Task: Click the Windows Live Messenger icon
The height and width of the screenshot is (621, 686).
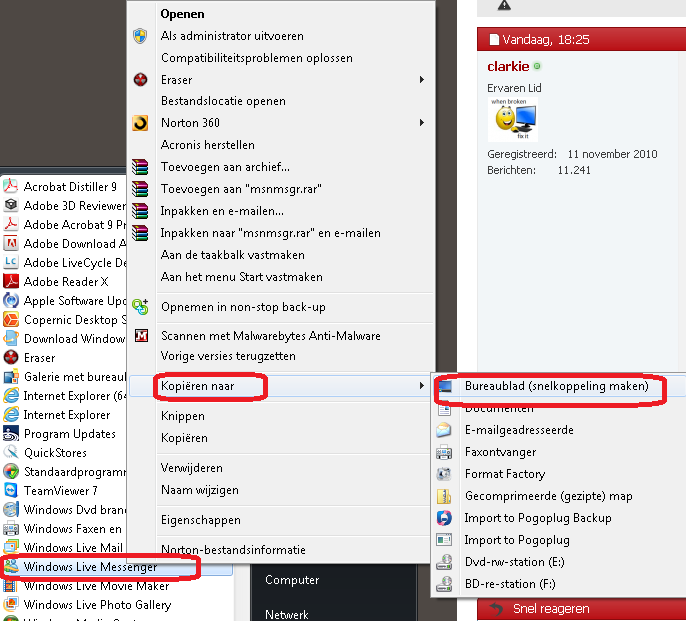Action: 11,566
